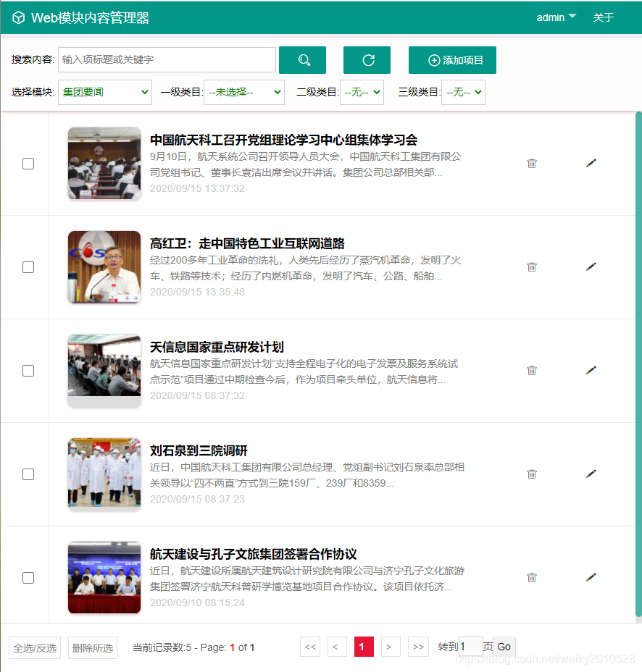Open the 关于 menu item
This screenshot has width=642, height=672.
coord(604,17)
